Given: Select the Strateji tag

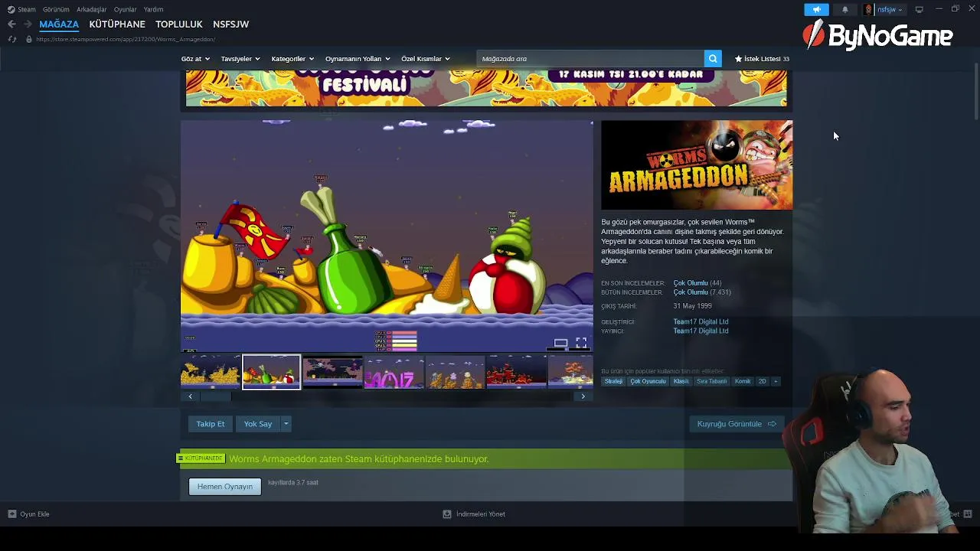Looking at the screenshot, I should tap(613, 381).
